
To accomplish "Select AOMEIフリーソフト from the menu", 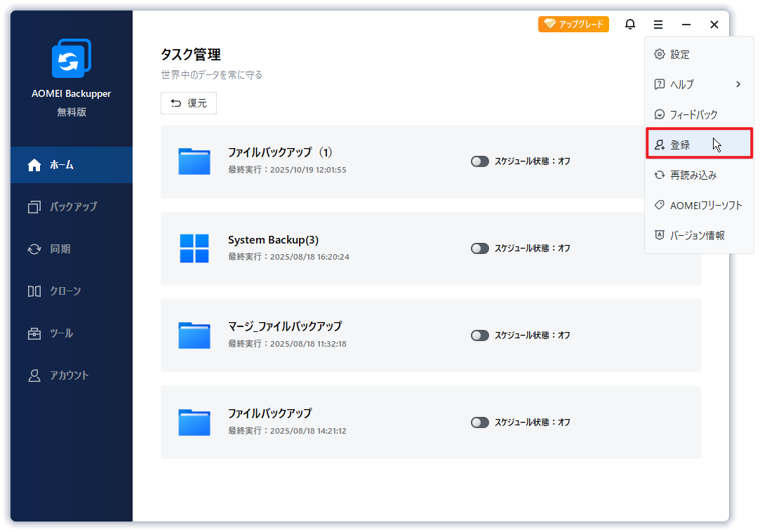I will (699, 205).
